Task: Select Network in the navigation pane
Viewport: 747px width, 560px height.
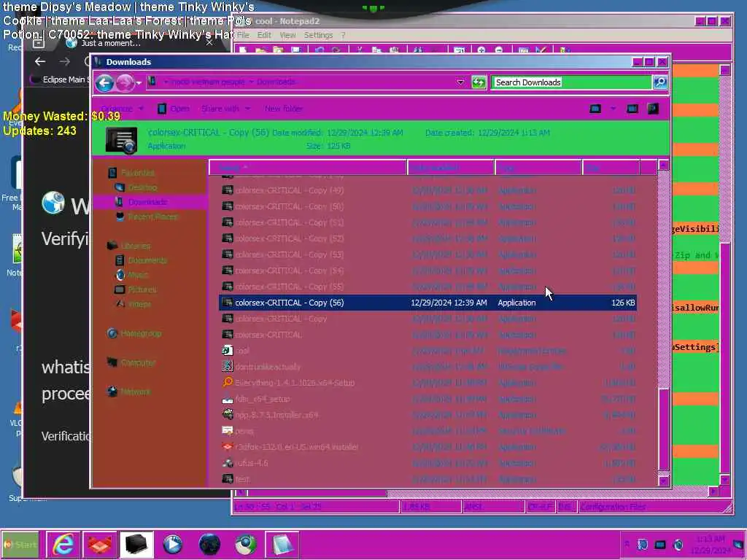Action: point(135,392)
